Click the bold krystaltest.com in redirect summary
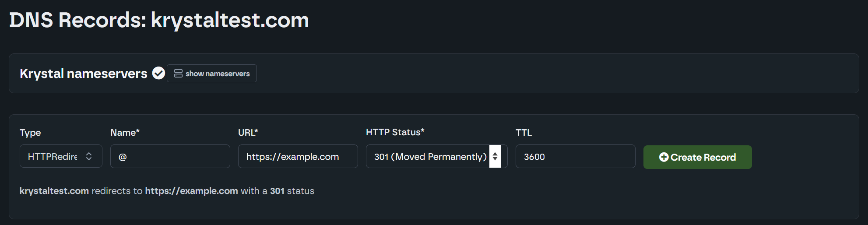Viewport: 868px width, 225px height. click(54, 191)
